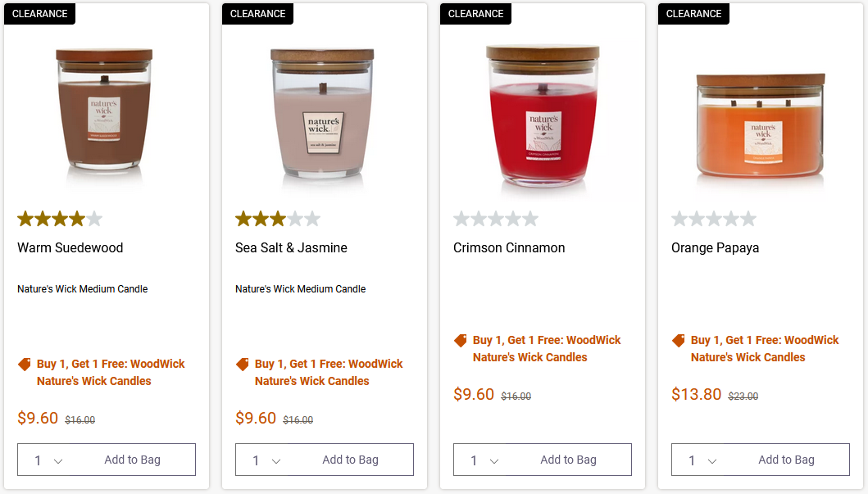The image size is (868, 494).
Task: Click the Buy 1 Get 1 Free offer on Crimson Cinnamon
Action: click(546, 348)
